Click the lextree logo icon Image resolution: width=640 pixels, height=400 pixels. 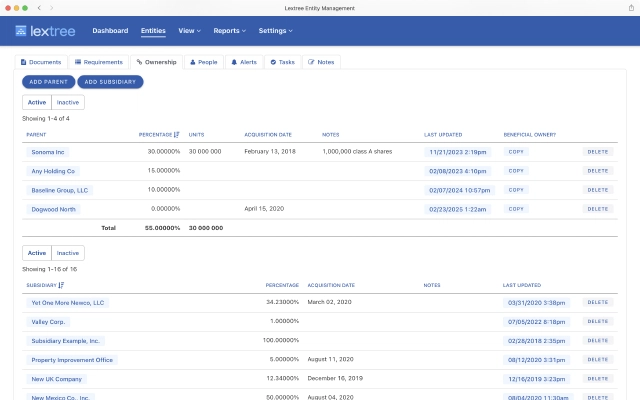(x=21, y=31)
